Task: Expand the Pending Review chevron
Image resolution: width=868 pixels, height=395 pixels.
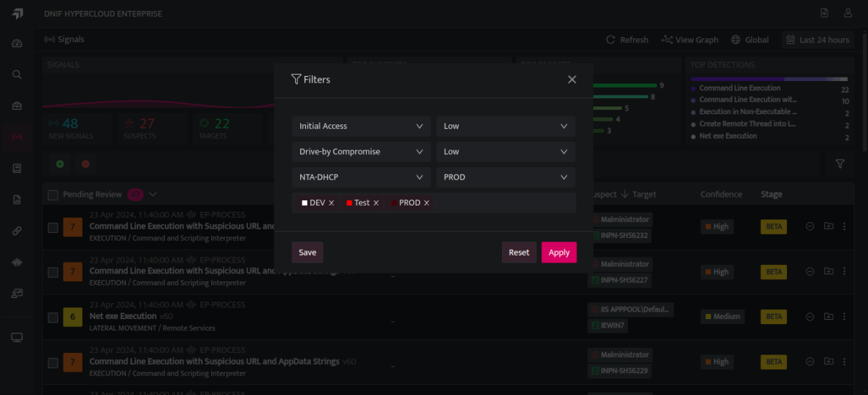Action: click(153, 194)
